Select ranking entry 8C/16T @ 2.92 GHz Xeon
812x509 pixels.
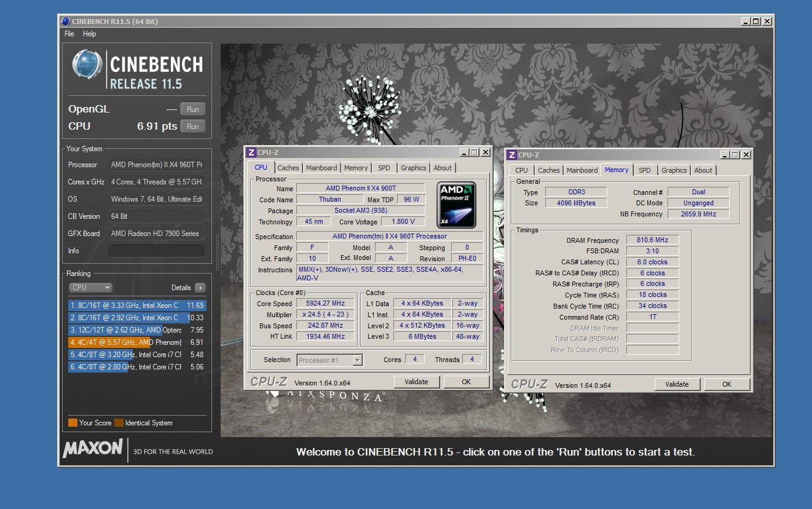[136, 318]
